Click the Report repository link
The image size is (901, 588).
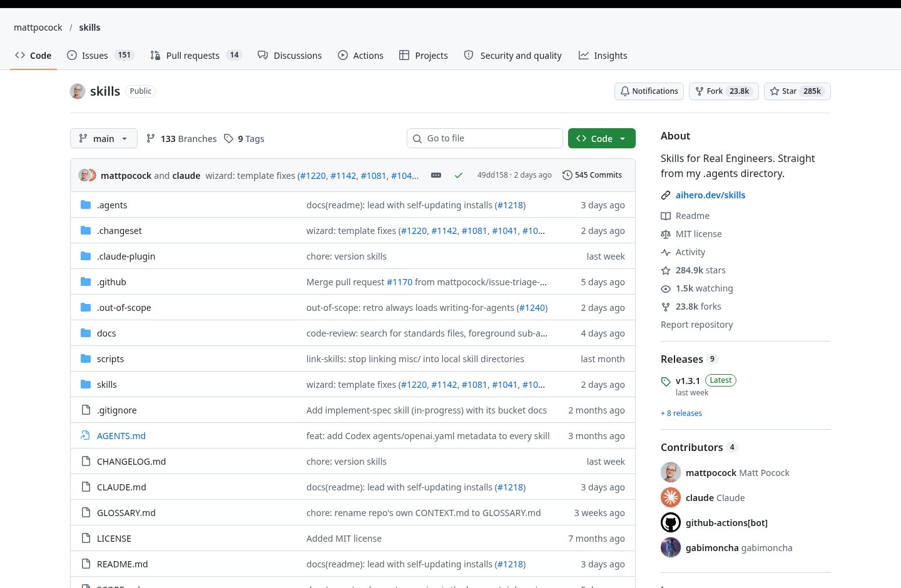(x=696, y=325)
